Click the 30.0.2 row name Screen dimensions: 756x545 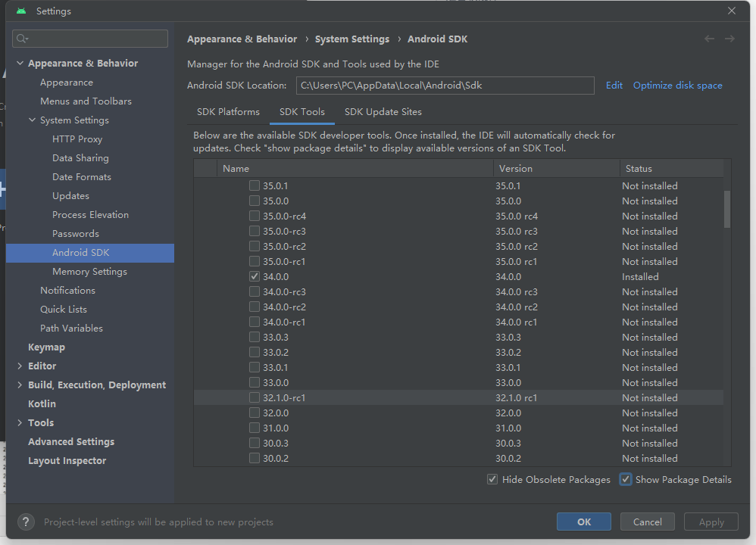click(x=275, y=458)
